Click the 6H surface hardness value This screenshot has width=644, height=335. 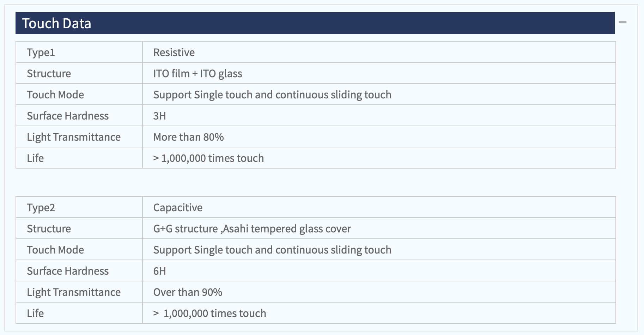pos(159,271)
